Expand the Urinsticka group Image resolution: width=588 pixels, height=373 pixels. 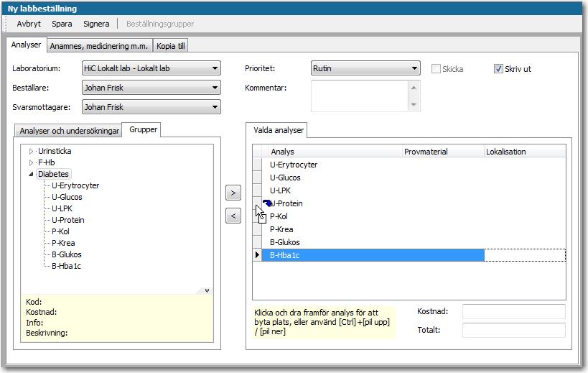point(31,151)
